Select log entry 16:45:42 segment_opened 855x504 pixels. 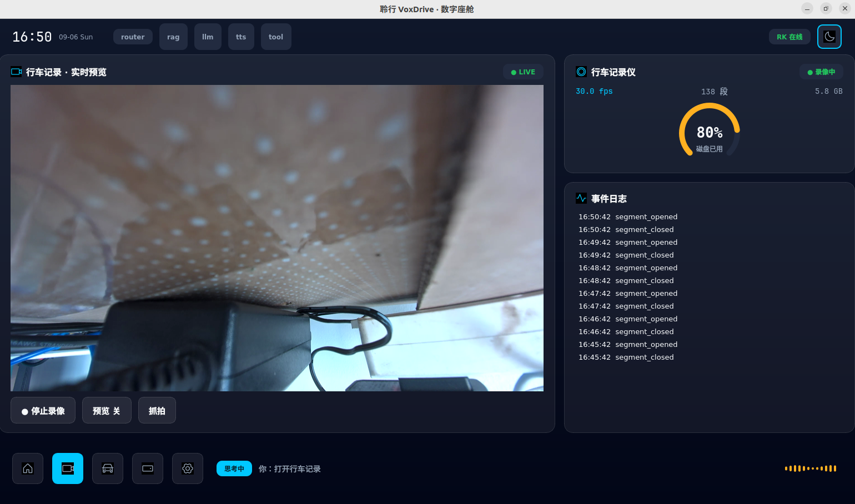coord(628,344)
